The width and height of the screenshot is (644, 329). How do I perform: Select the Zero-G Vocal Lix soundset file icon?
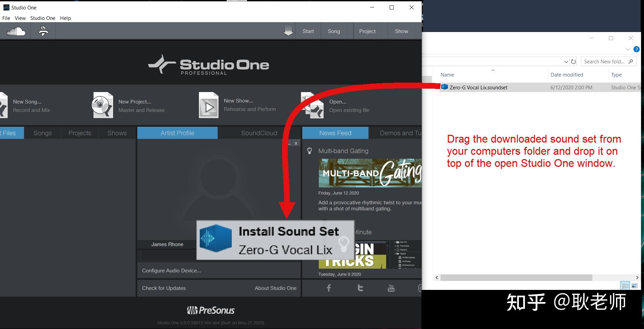pos(445,87)
